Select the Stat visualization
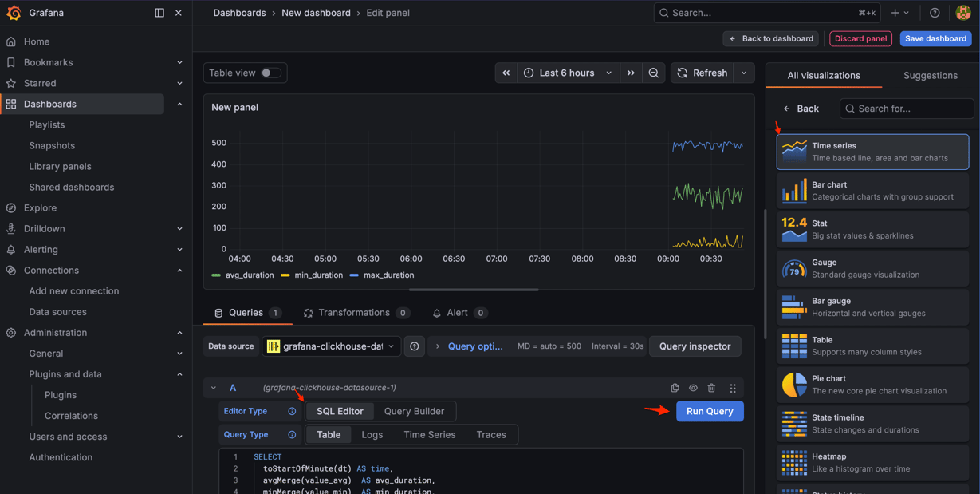The image size is (980, 494). coord(872,229)
